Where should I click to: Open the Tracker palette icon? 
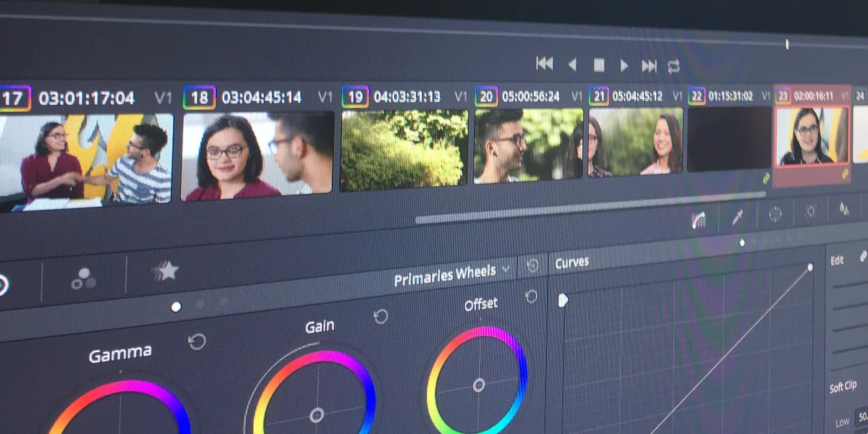click(811, 211)
